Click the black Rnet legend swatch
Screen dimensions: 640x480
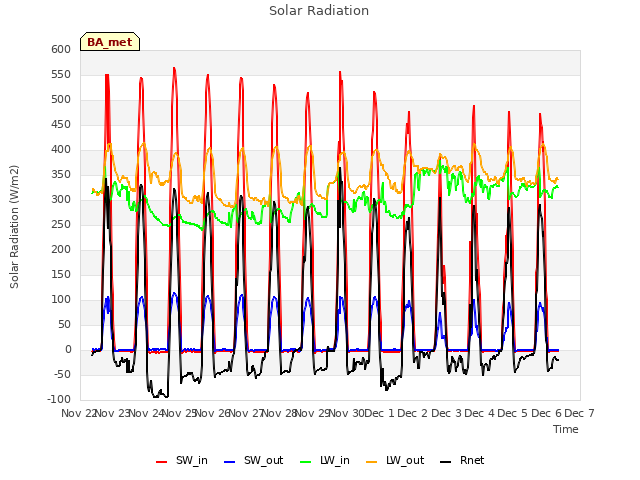446,462
